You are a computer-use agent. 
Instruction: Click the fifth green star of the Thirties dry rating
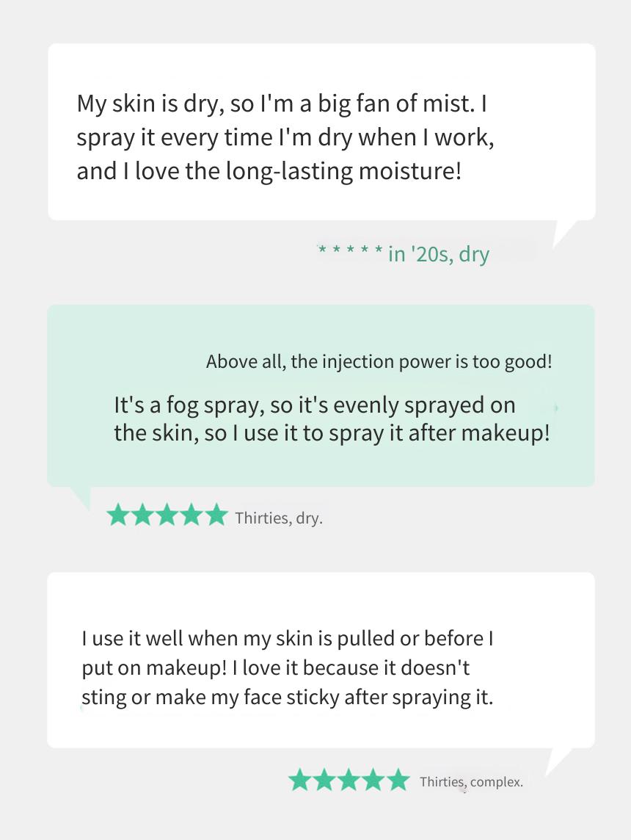click(216, 515)
